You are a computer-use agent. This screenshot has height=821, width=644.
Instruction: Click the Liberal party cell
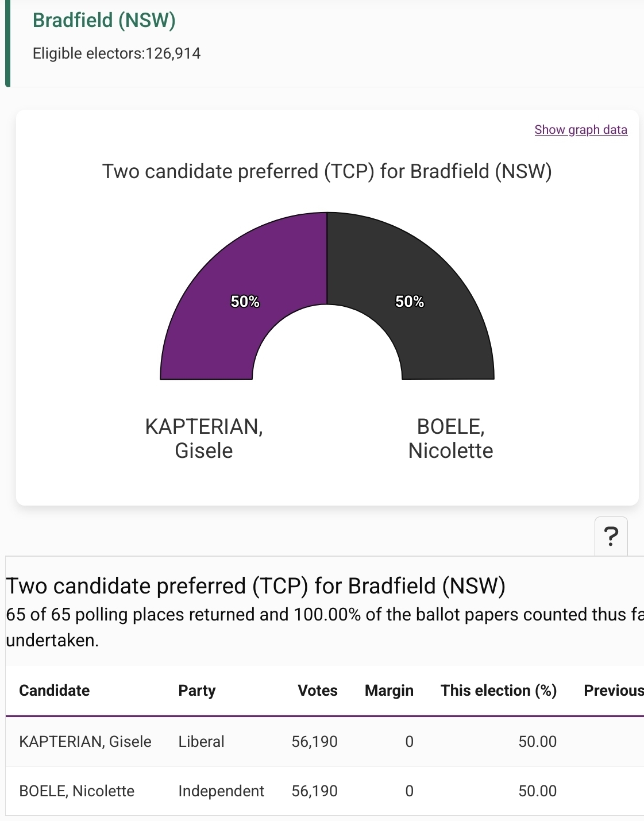coord(201,742)
